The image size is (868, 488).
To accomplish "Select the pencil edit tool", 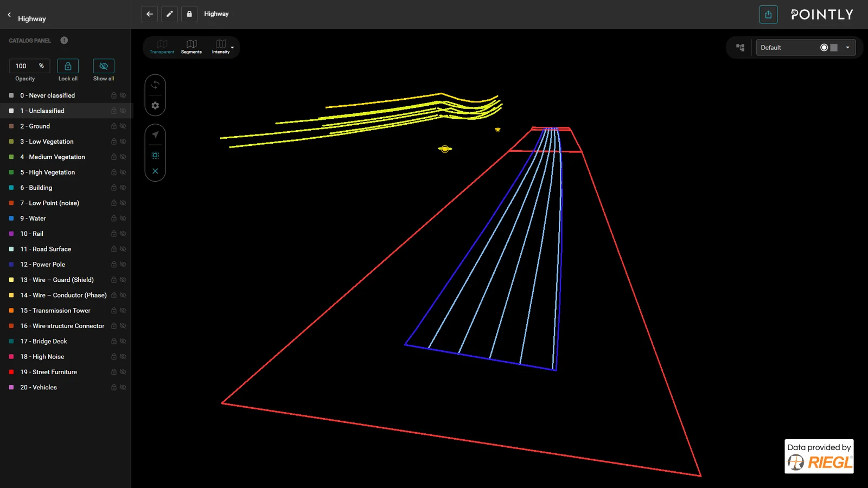I will coord(170,14).
